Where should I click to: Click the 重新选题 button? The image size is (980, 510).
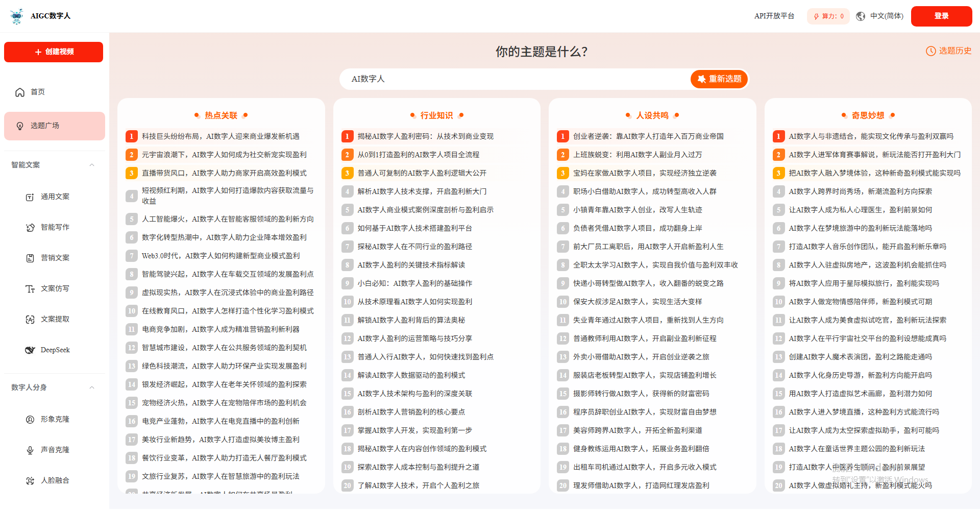(719, 79)
